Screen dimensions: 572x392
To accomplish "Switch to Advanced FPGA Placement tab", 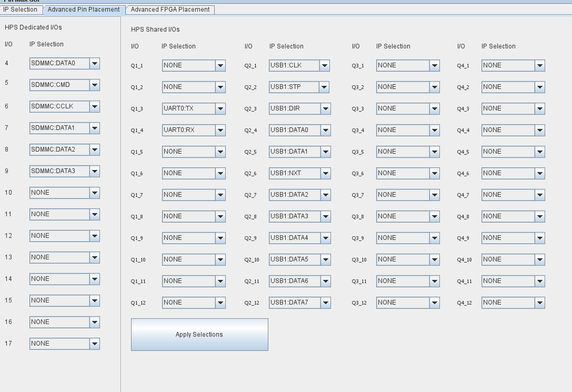I will coord(170,10).
